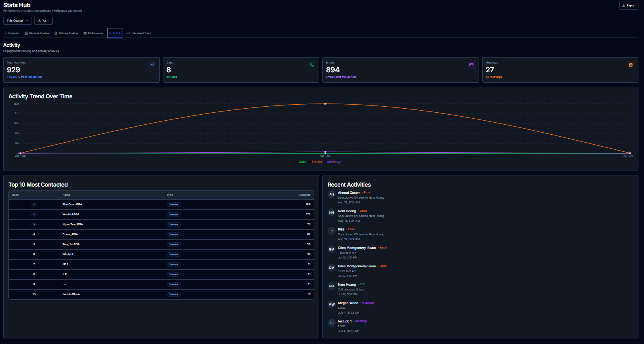The width and height of the screenshot is (644, 344).
Task: Toggle the Emails series in the chart legend
Action: pyautogui.click(x=315, y=162)
